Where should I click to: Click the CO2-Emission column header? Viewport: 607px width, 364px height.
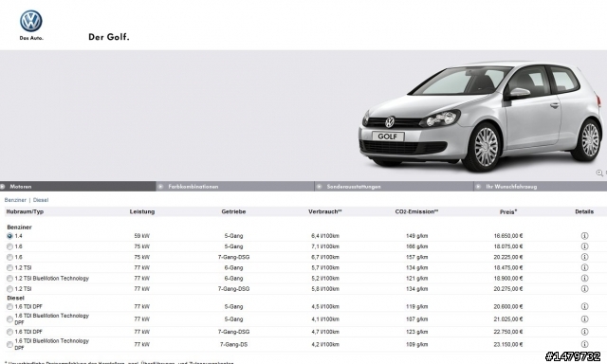(417, 211)
